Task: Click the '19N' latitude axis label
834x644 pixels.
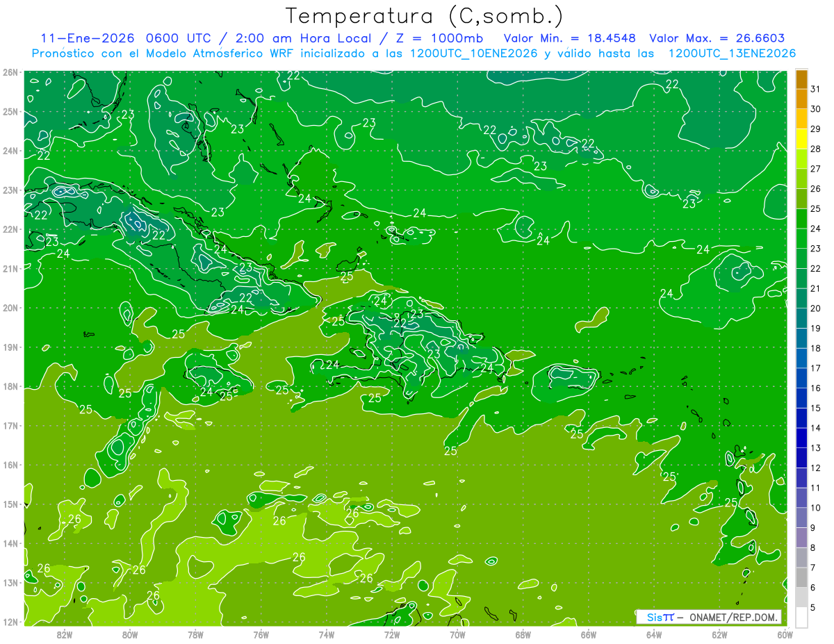Action: click(x=10, y=347)
